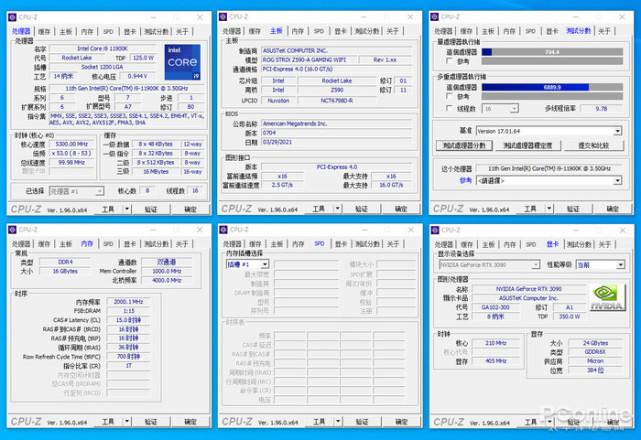The image size is (641, 440).
Task: Open the NVIDIA GeForce RTX 3090 device dropdown
Action: (489, 265)
